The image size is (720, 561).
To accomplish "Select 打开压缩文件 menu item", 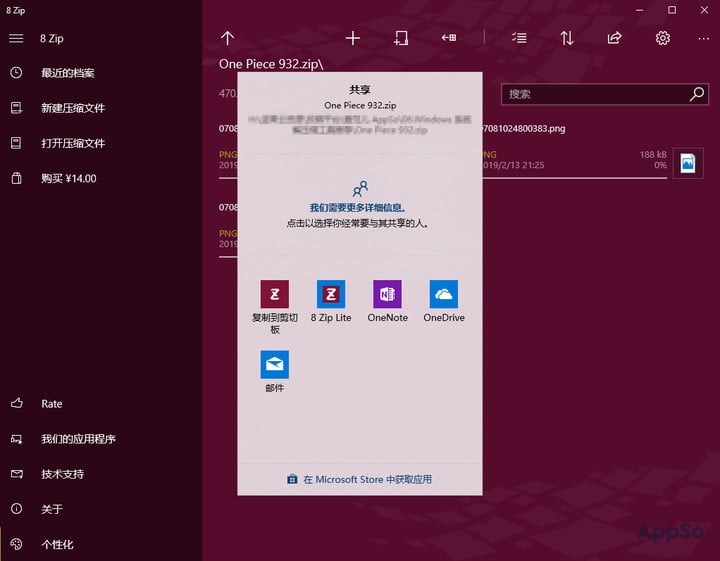I will [x=73, y=143].
